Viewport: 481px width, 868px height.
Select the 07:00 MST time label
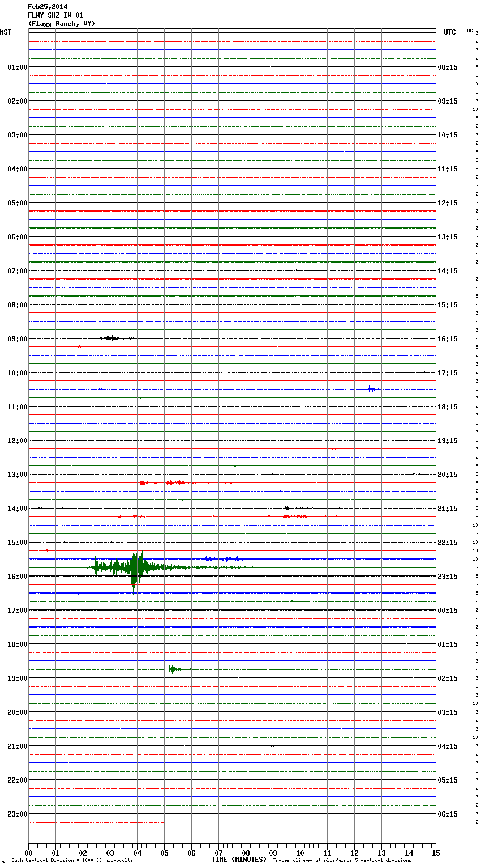click(x=17, y=271)
